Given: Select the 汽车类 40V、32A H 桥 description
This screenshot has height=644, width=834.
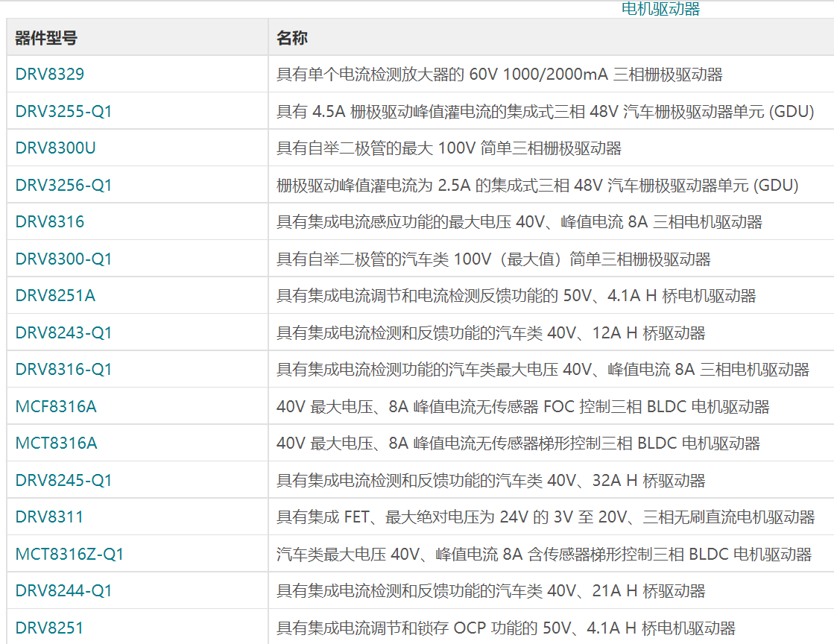Looking at the screenshot, I should [x=491, y=482].
